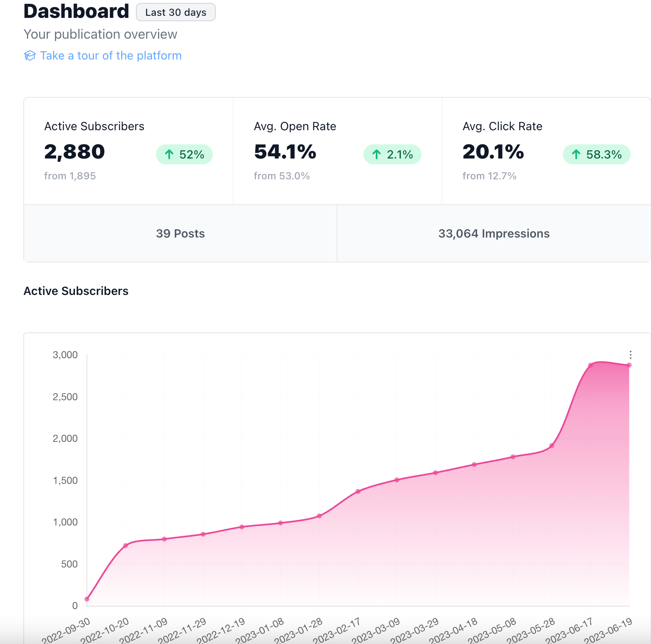Click the Avg. Open Rate label
The height and width of the screenshot is (644, 651).
point(295,126)
